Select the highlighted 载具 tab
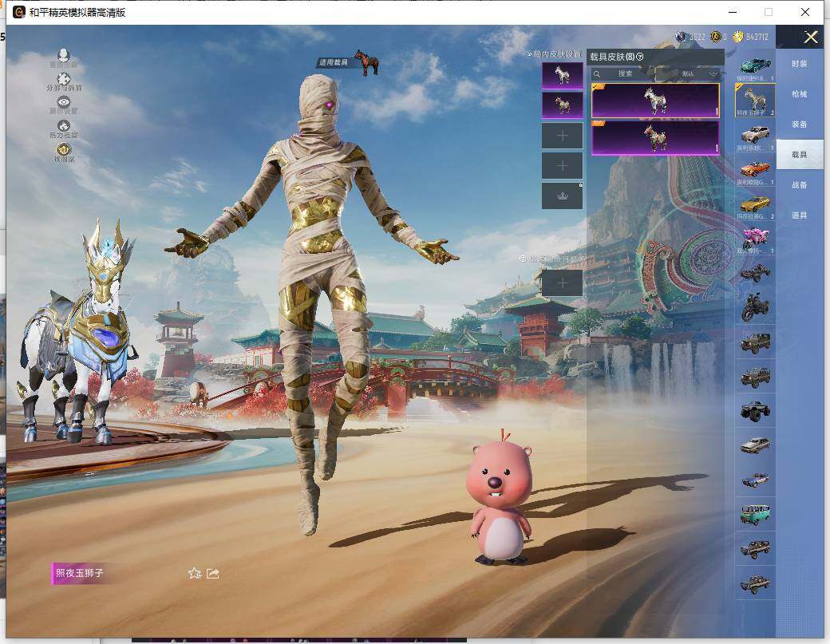 pyautogui.click(x=800, y=155)
